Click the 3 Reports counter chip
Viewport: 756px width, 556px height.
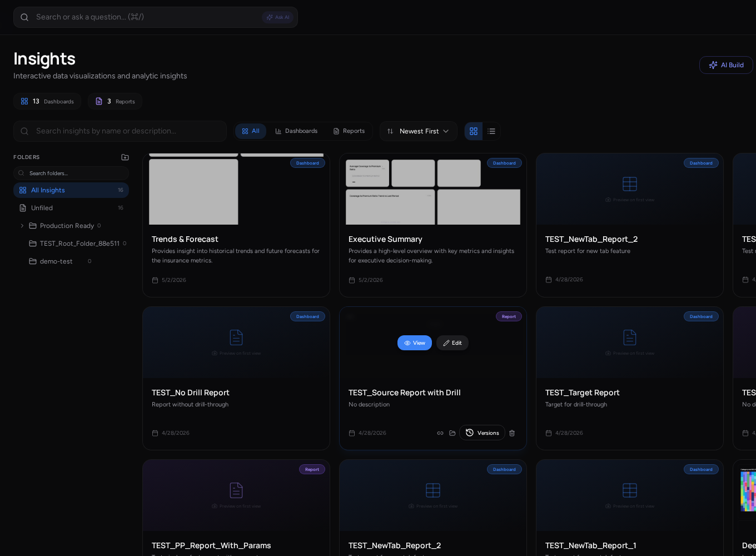tap(115, 101)
